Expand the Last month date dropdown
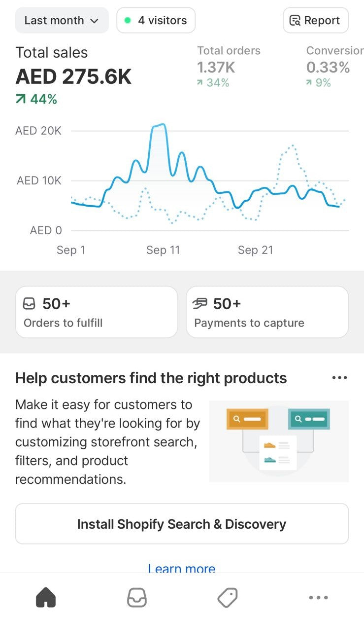This screenshot has height=617, width=364. click(62, 21)
